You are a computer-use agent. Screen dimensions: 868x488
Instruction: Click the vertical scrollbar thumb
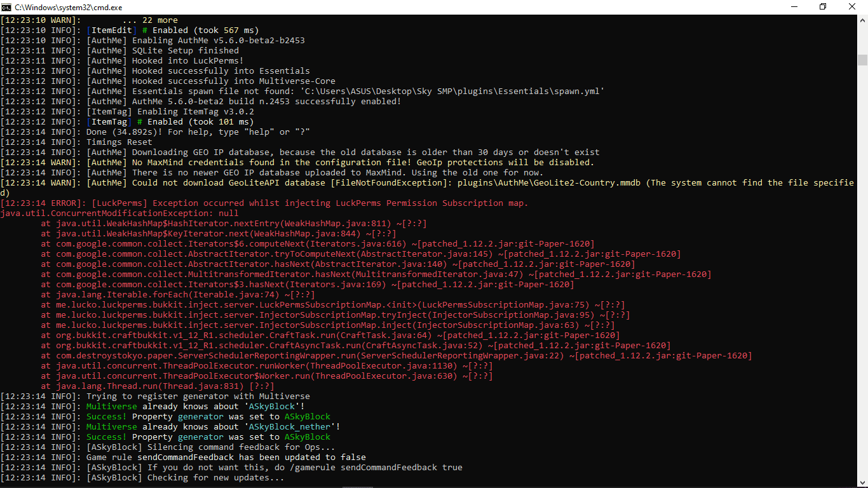click(x=862, y=60)
